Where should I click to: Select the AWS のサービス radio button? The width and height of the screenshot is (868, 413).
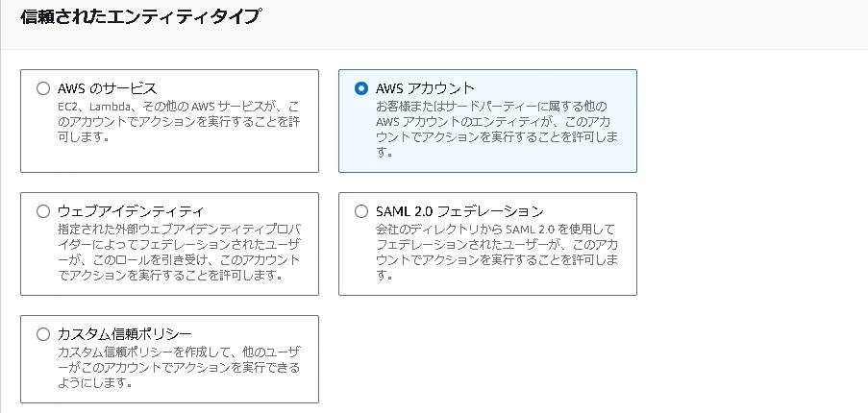click(42, 88)
